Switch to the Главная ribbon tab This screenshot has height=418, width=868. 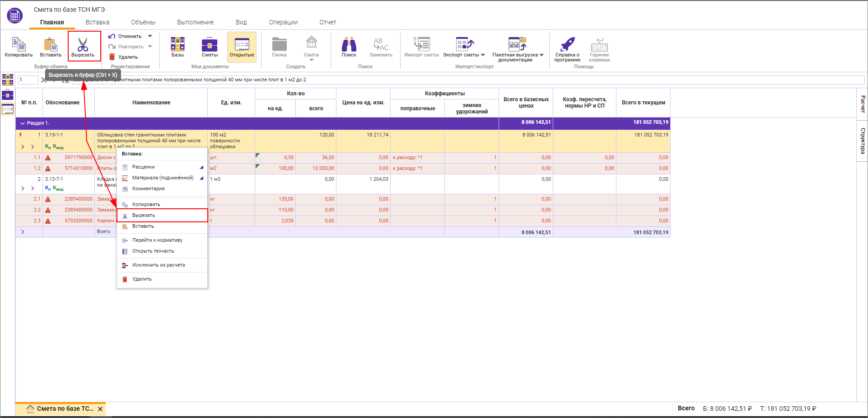52,22
